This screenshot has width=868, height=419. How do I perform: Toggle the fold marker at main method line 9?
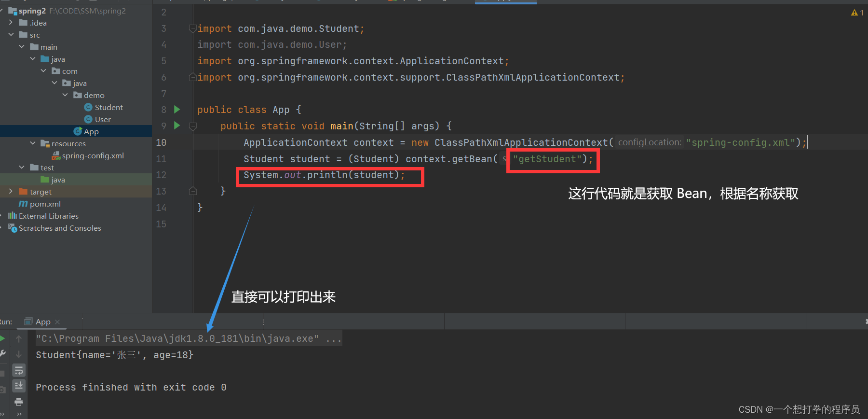[193, 126]
